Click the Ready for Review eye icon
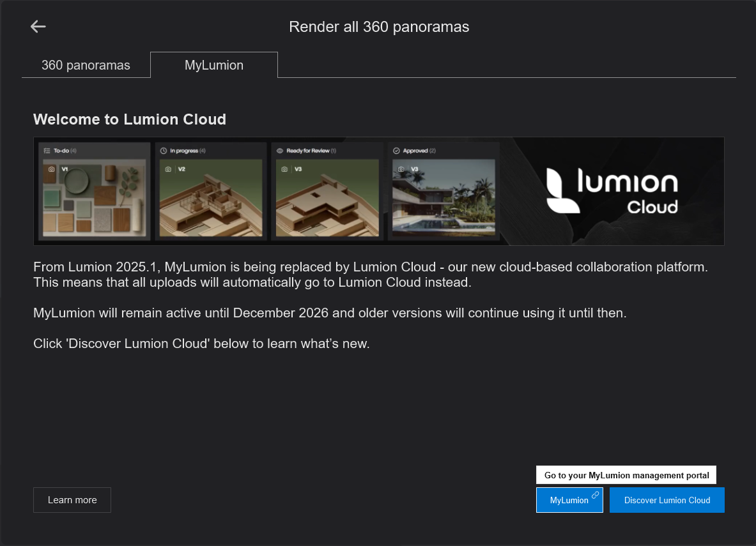Viewport: 756px width, 546px height. pos(280,151)
